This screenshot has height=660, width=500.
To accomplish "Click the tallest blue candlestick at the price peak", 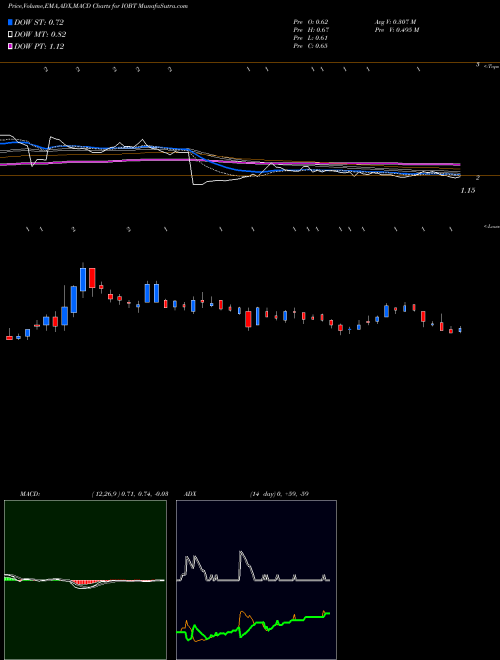I will 83,279.
